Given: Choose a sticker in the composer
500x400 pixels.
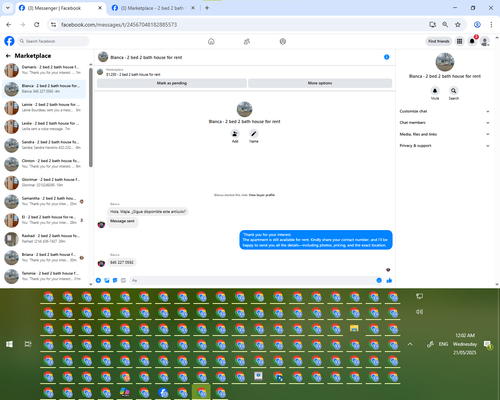Looking at the screenshot, I should pos(115,280).
